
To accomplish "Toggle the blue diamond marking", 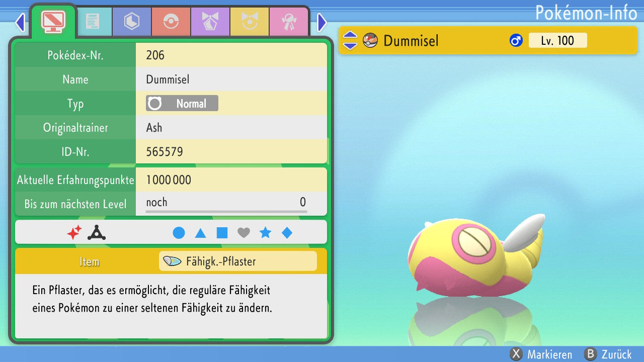I will [287, 233].
